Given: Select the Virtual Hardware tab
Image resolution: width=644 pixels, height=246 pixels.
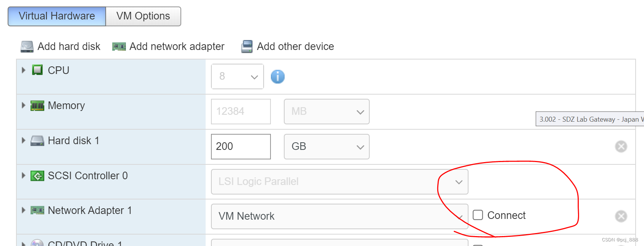Looking at the screenshot, I should [x=57, y=16].
